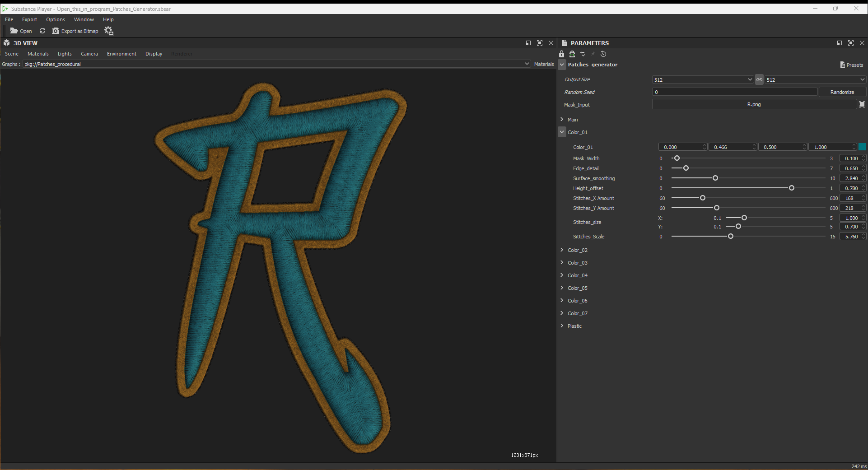868x470 pixels.
Task: Close the 3D VIEW panel
Action: [551, 43]
